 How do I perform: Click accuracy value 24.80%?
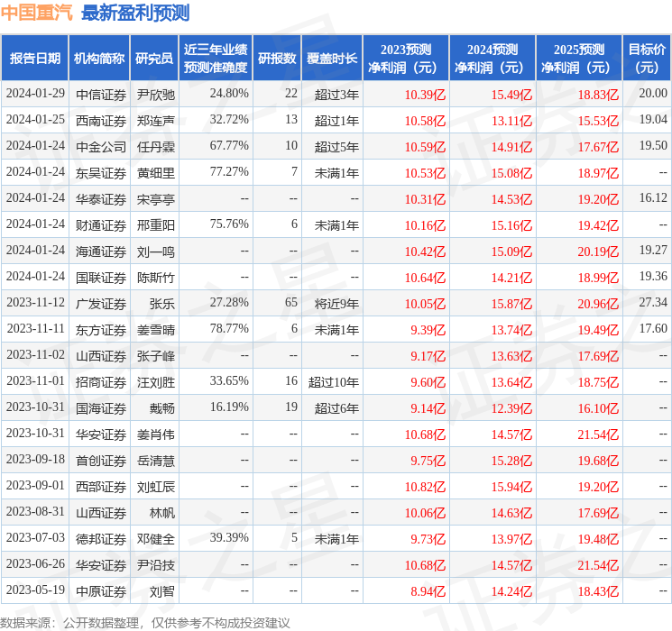pos(229,94)
